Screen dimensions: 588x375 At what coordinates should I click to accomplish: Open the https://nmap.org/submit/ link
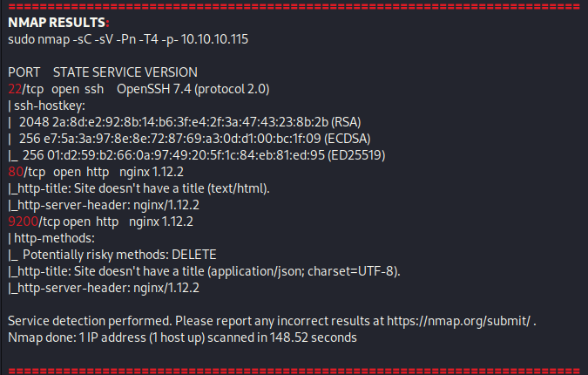(x=458, y=321)
